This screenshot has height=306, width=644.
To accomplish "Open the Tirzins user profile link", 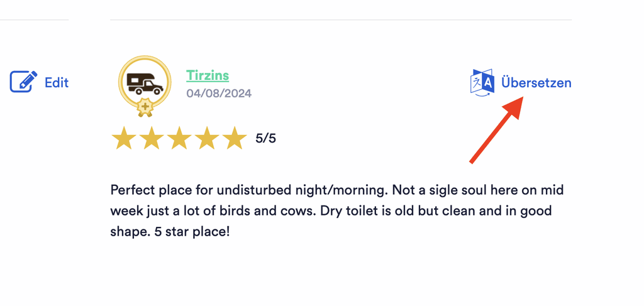I will [x=208, y=75].
